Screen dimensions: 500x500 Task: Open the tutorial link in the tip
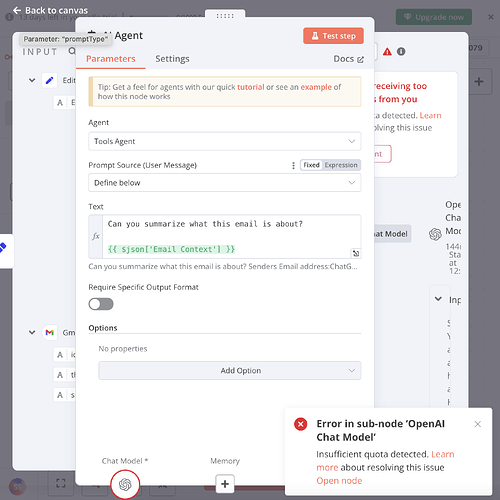250,87
